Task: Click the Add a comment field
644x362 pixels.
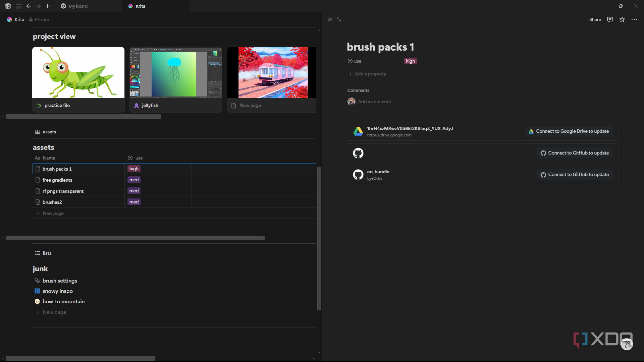Action: 376,102
